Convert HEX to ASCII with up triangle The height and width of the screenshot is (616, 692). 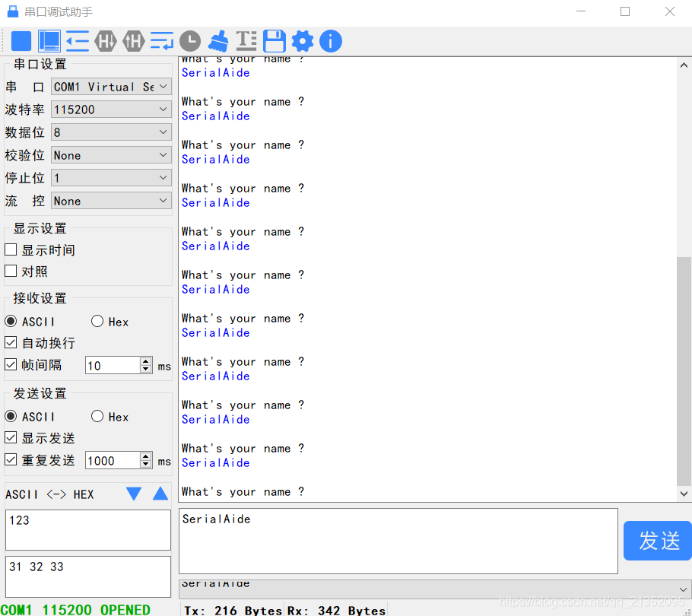point(160,494)
